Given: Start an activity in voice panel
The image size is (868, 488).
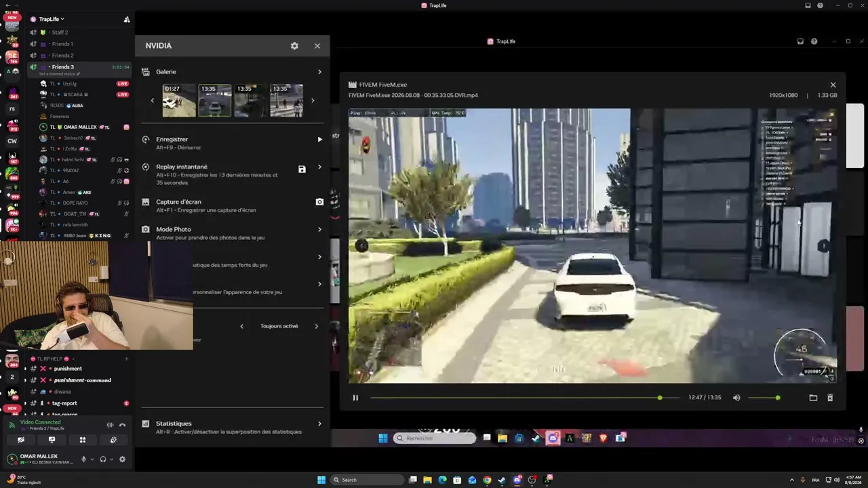Looking at the screenshot, I should click(x=83, y=440).
